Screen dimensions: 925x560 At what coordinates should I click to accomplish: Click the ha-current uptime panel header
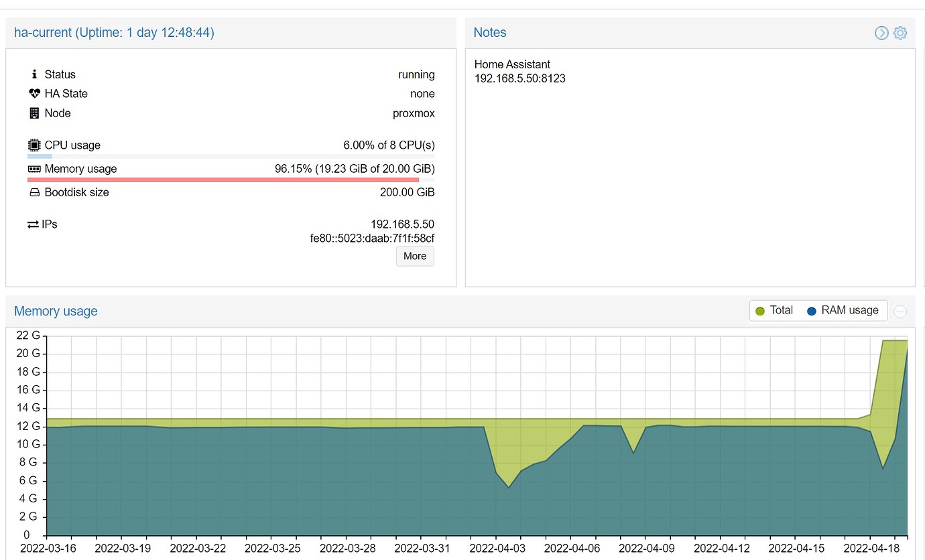click(x=114, y=33)
